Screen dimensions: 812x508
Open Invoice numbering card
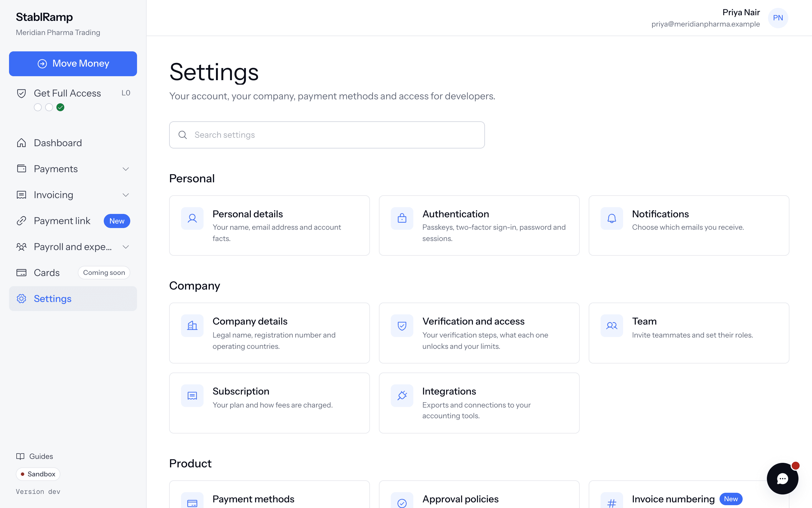pos(689,494)
